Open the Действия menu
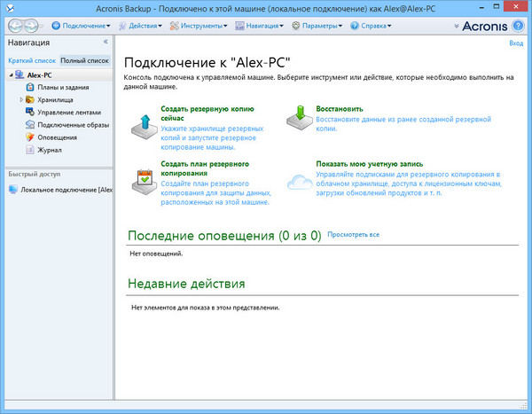 point(145,26)
